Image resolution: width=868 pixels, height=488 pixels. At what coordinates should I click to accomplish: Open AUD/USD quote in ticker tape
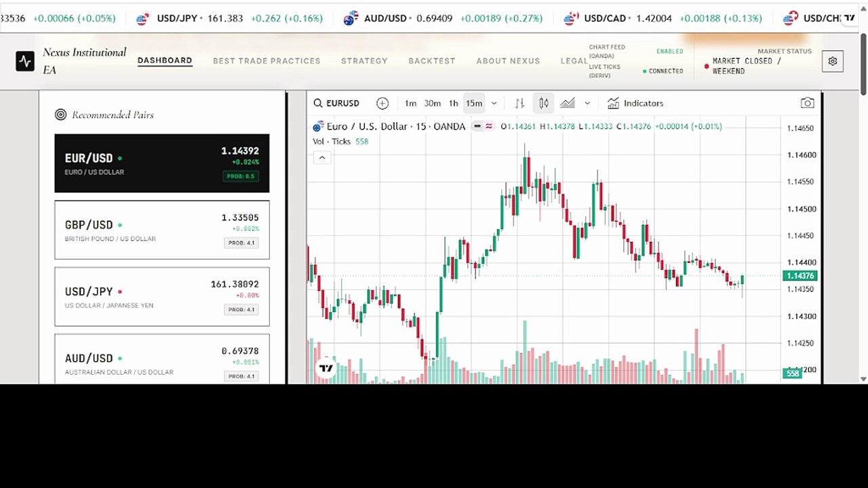[x=443, y=18]
